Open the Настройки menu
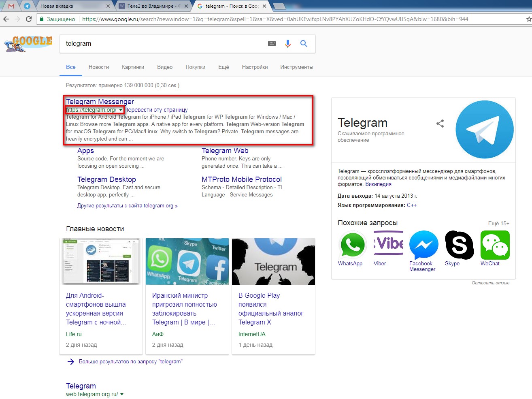Image resolution: width=532 pixels, height=399 pixels. pos(255,67)
